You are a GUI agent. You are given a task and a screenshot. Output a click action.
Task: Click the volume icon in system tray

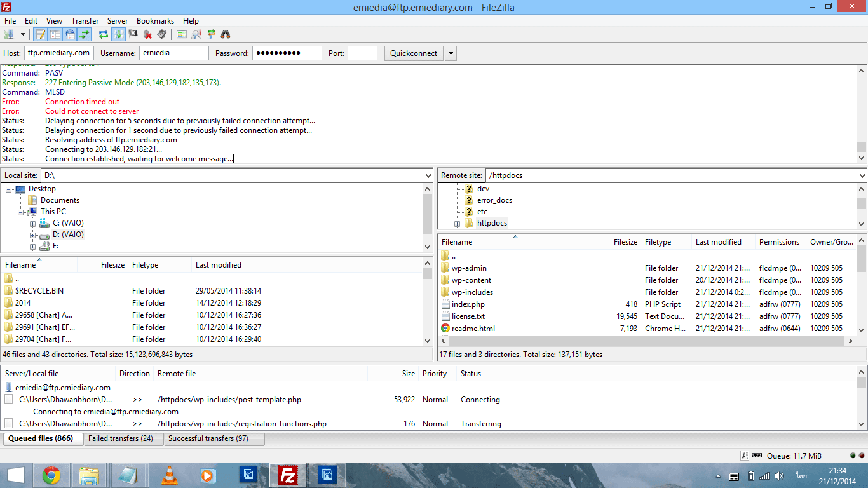[779, 476]
